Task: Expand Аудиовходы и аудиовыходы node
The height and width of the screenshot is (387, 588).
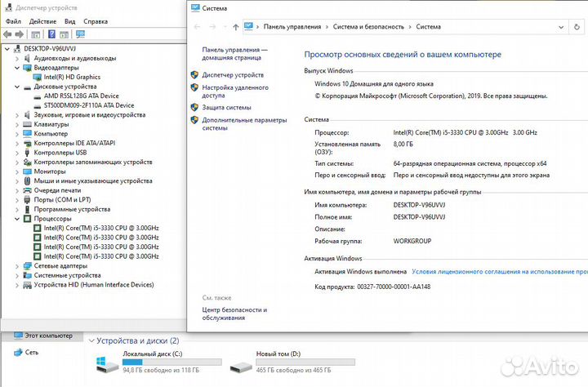Action: tap(17, 59)
